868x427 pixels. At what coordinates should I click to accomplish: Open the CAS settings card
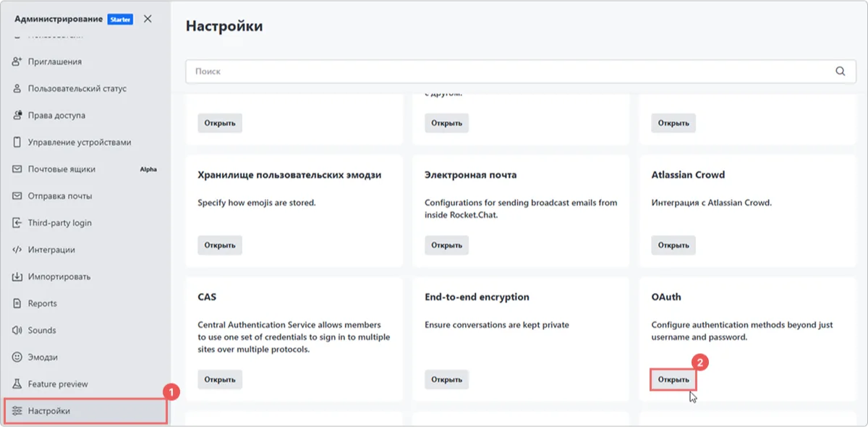(x=219, y=379)
